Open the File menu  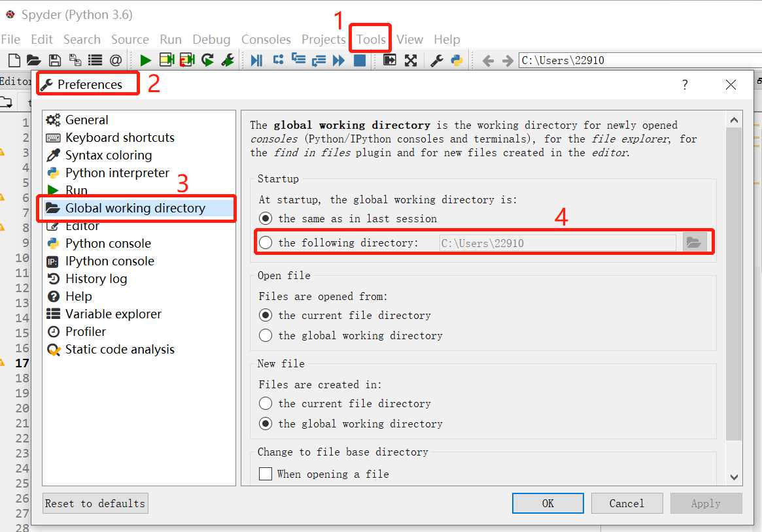point(10,39)
